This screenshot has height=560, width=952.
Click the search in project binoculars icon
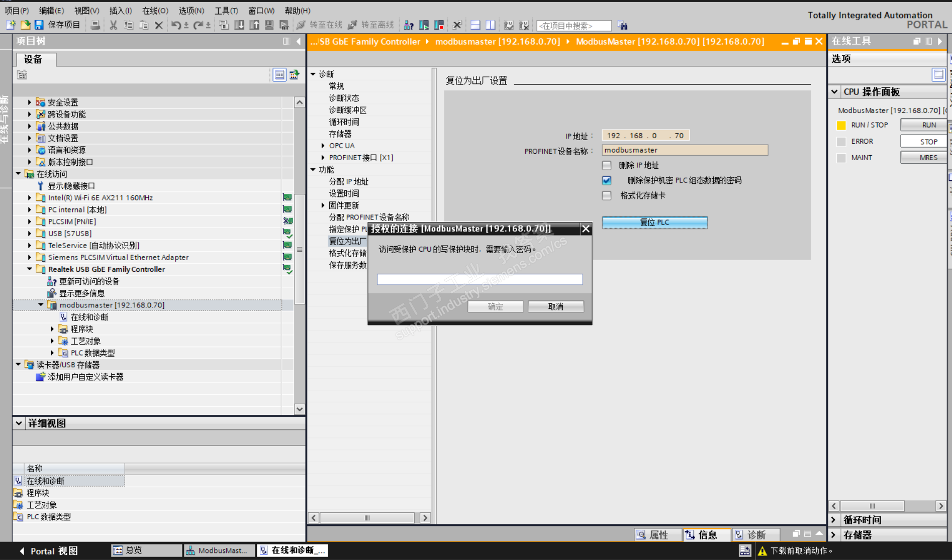pos(623,25)
